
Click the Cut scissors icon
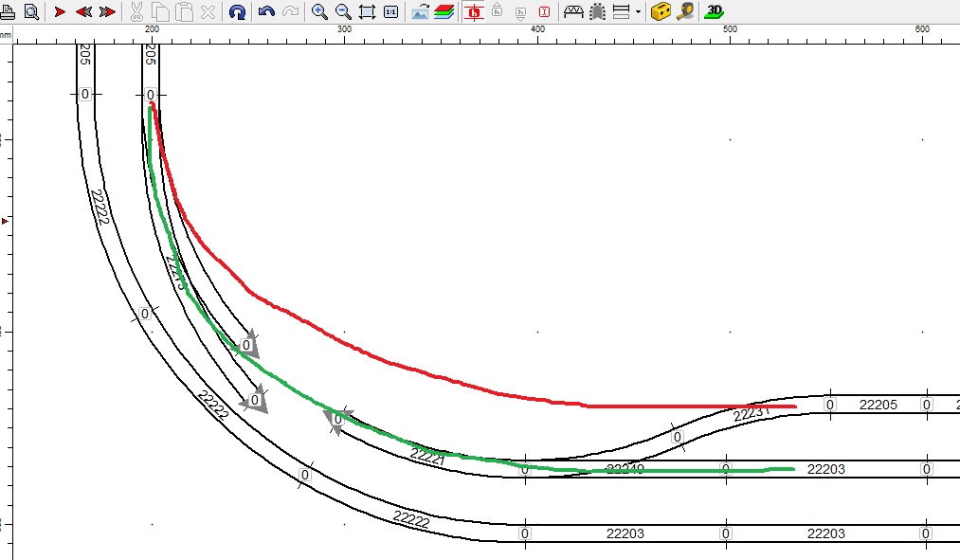[x=136, y=11]
